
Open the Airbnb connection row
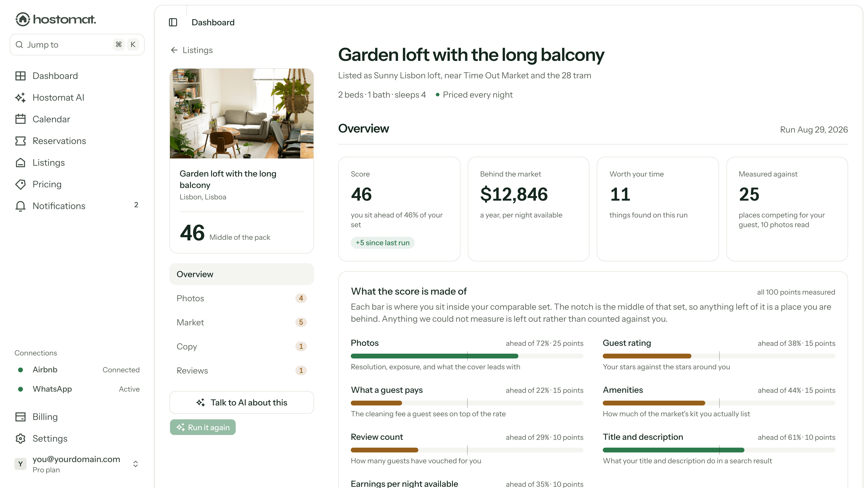[77, 370]
